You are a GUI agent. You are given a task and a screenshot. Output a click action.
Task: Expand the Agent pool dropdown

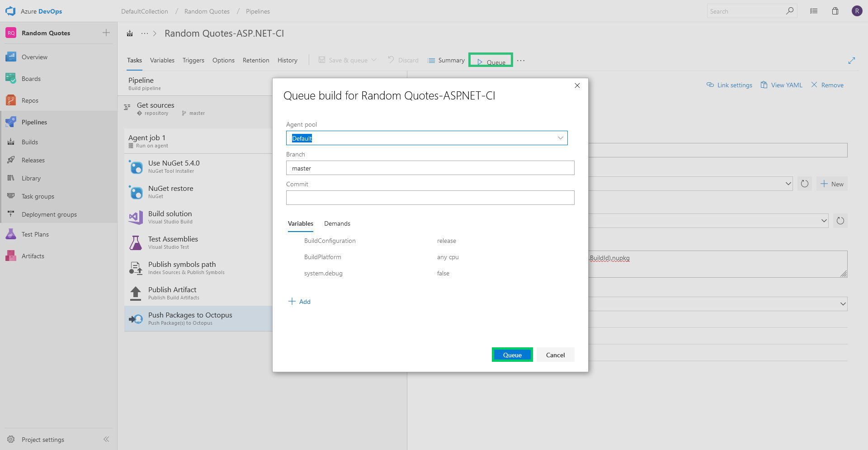click(x=561, y=138)
